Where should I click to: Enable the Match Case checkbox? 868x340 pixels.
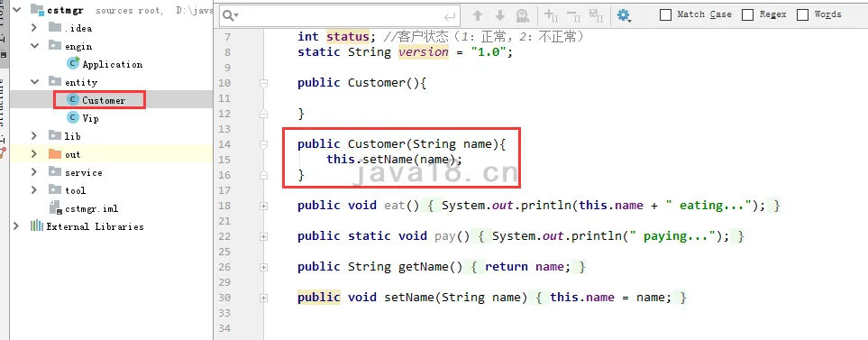tap(666, 15)
